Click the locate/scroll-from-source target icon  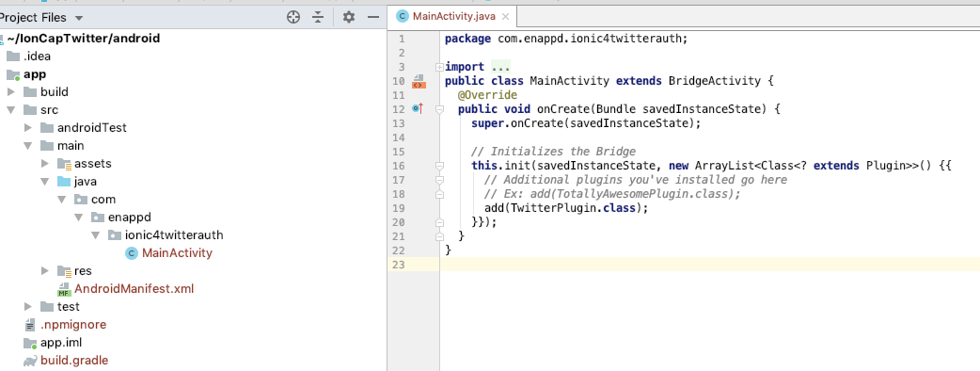(293, 18)
